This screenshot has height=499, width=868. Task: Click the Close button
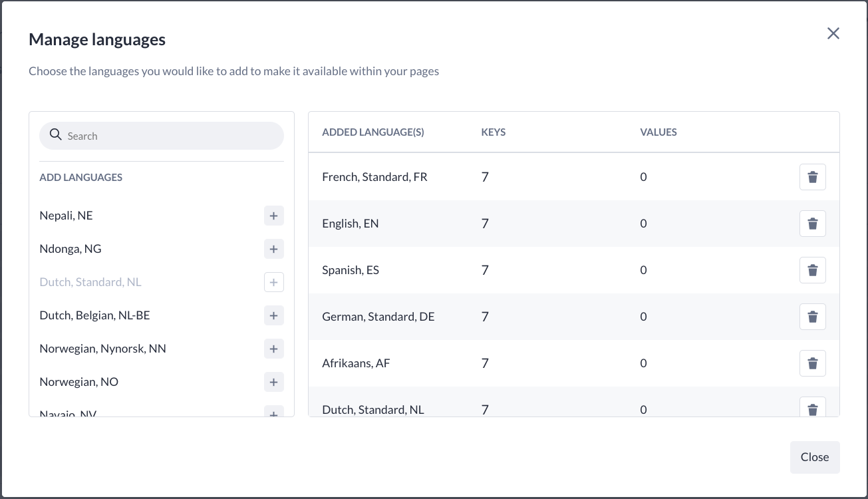815,457
